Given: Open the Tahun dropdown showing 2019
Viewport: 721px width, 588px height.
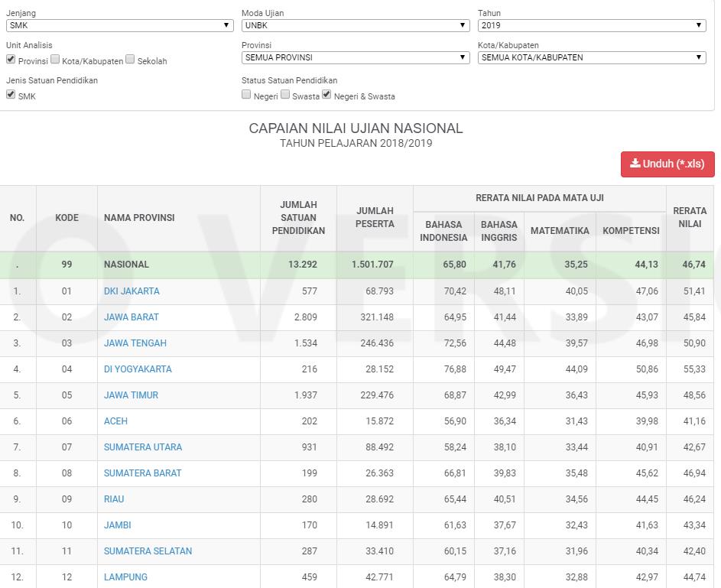Looking at the screenshot, I should click(592, 25).
